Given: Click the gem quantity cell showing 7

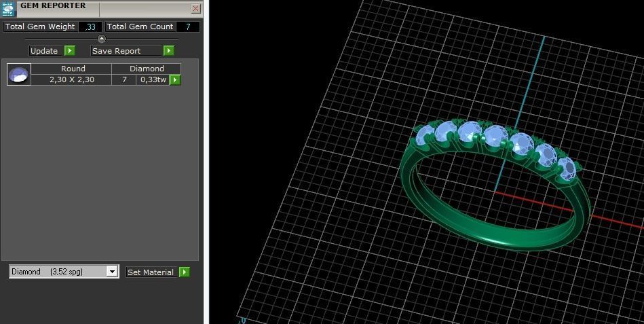Looking at the screenshot, I should coord(124,79).
